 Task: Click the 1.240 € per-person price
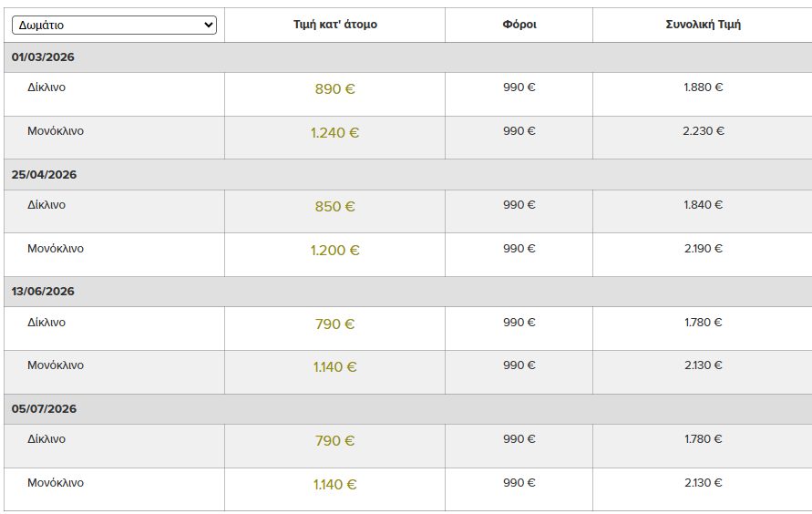[x=334, y=133]
